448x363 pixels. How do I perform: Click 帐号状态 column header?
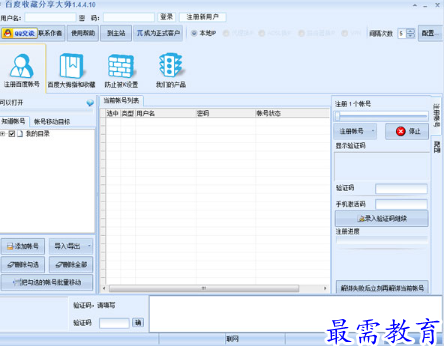tap(292, 114)
